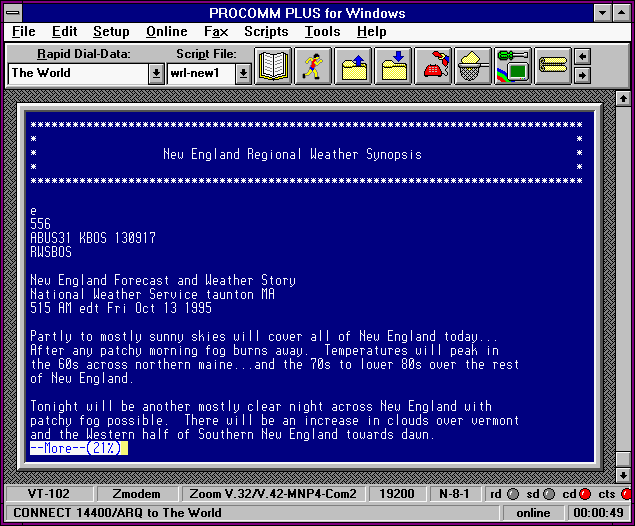Click the 19200 baud rate status field
Screen dimensions: 635x526
coord(396,494)
